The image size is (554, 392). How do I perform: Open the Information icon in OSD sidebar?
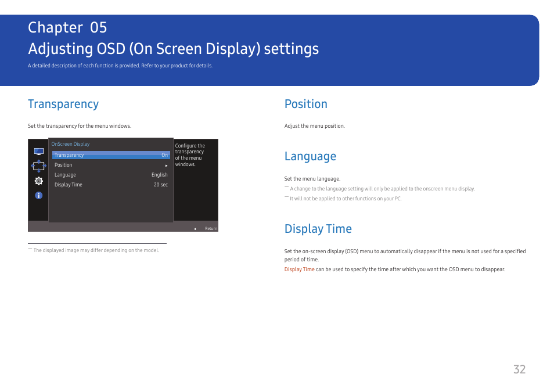pos(39,196)
